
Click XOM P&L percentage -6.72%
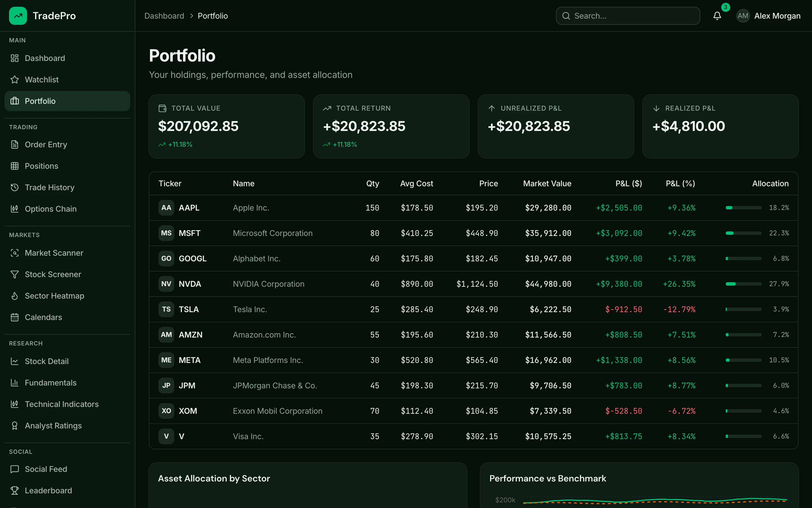tap(681, 411)
